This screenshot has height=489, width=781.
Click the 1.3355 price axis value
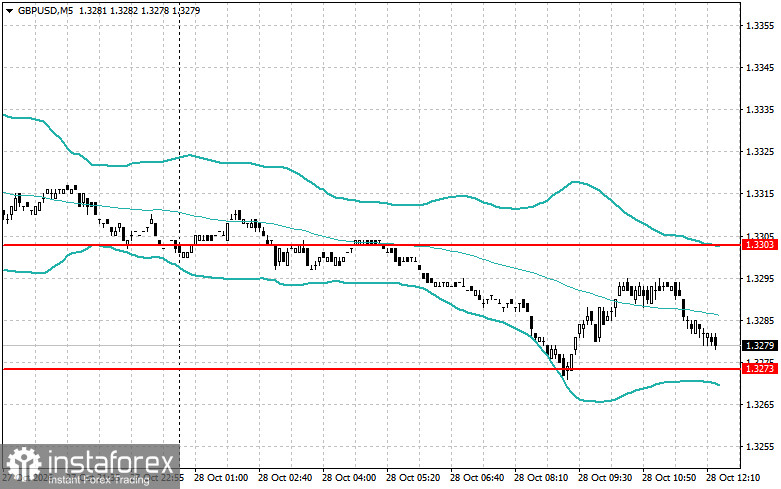(760, 25)
